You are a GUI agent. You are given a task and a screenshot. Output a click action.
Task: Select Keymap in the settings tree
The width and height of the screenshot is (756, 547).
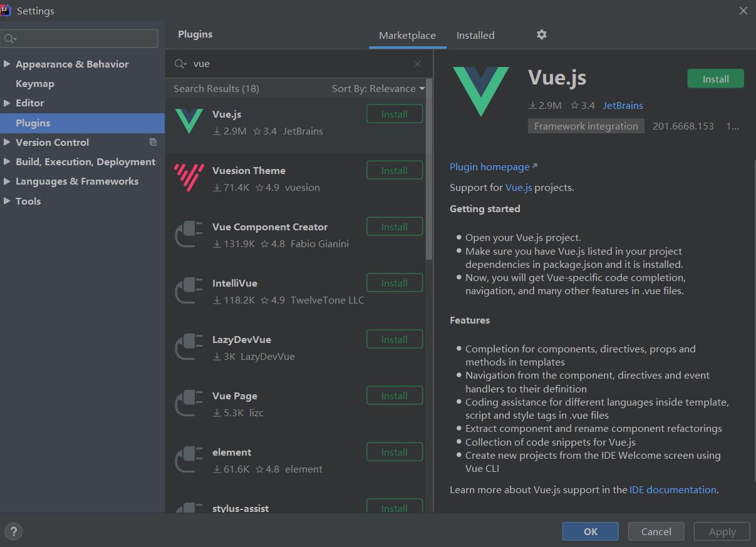[x=35, y=83]
